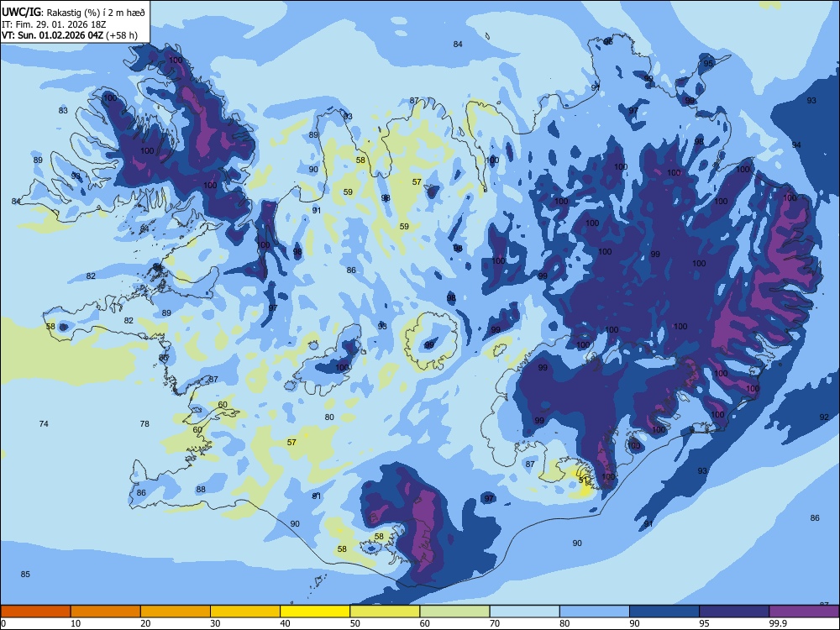Click the legend tick label '50'
Screen dimensions: 840x630
tap(354, 623)
